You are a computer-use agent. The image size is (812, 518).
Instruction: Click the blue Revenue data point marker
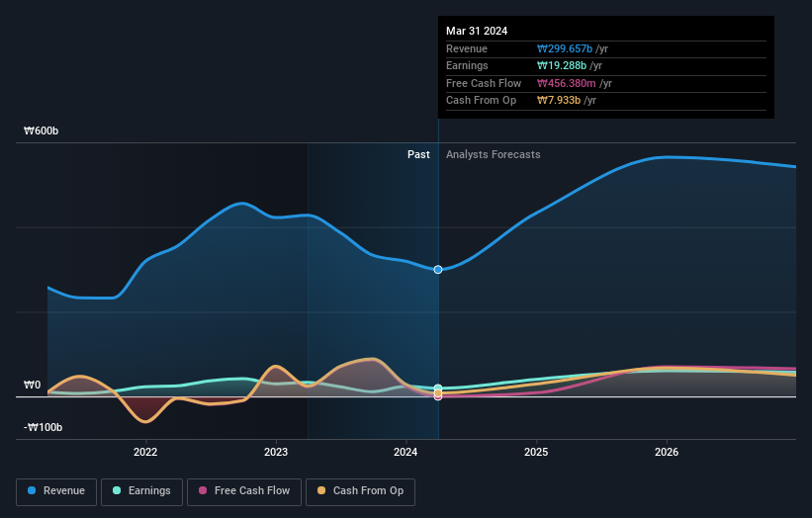click(x=438, y=270)
